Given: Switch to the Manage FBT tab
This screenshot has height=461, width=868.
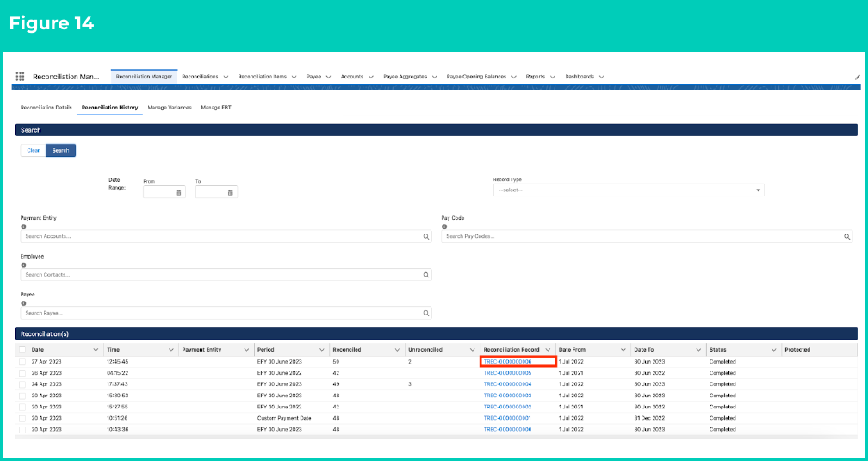Looking at the screenshot, I should pos(216,108).
